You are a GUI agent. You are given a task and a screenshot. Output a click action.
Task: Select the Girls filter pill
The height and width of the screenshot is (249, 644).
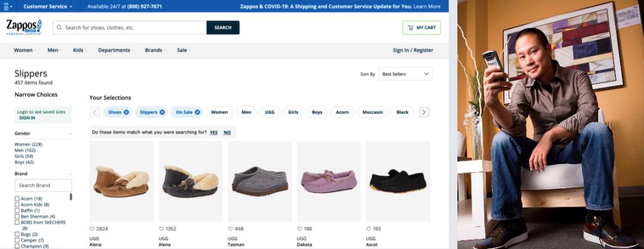[x=293, y=112]
